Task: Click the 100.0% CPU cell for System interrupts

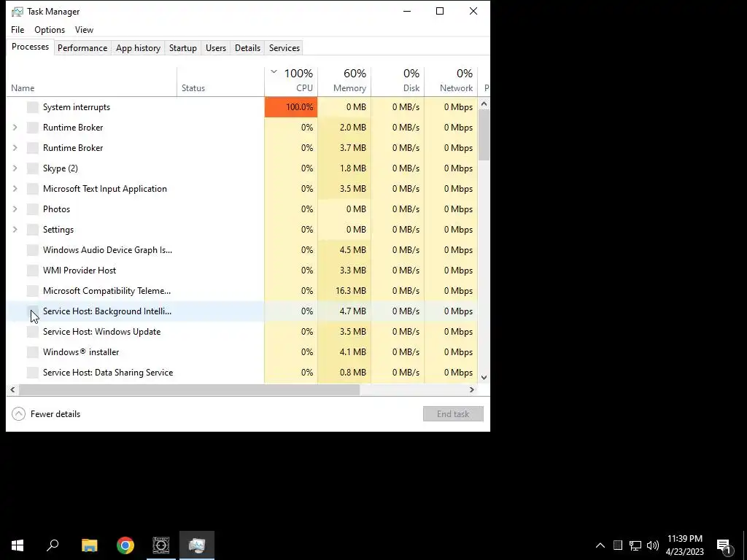Action: [x=291, y=107]
